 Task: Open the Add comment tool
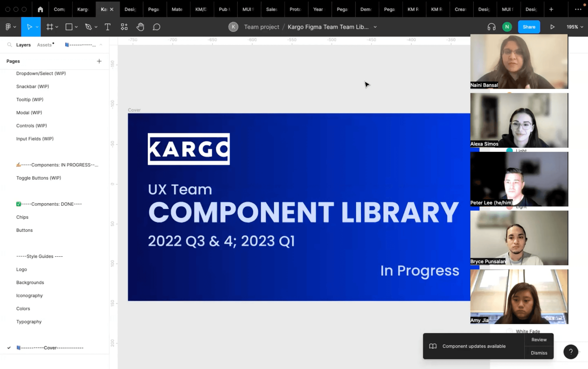click(x=157, y=27)
